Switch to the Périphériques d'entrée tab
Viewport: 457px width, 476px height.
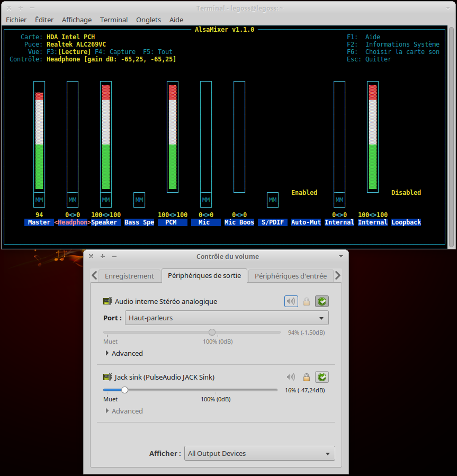coord(291,276)
